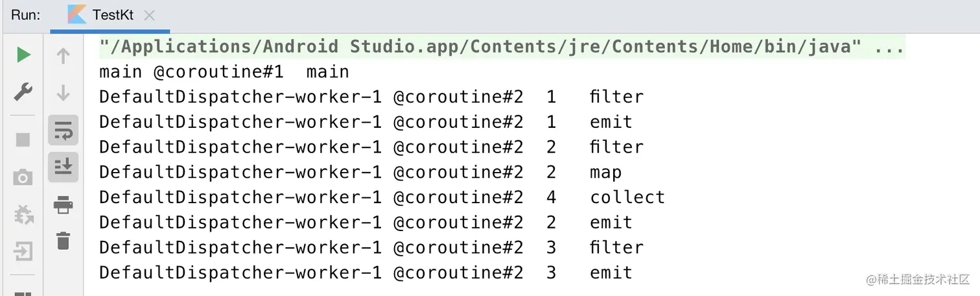
Task: Close the TestKt run tab
Action: (x=149, y=16)
